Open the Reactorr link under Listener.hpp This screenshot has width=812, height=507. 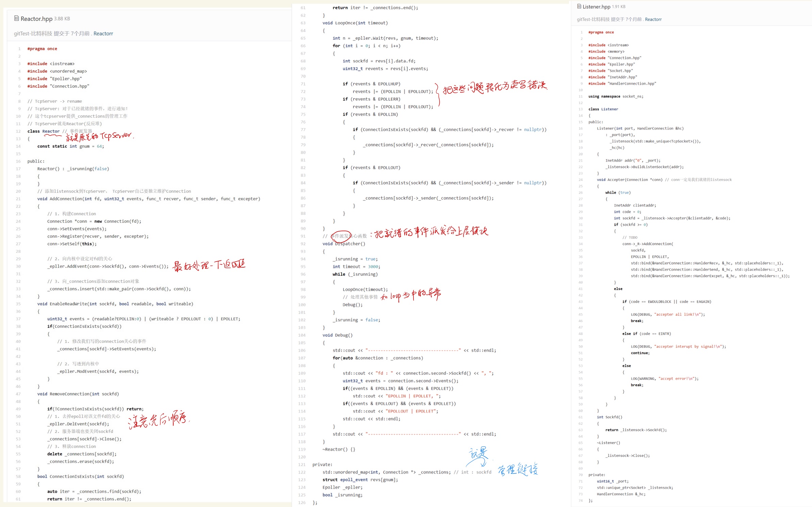(x=653, y=19)
